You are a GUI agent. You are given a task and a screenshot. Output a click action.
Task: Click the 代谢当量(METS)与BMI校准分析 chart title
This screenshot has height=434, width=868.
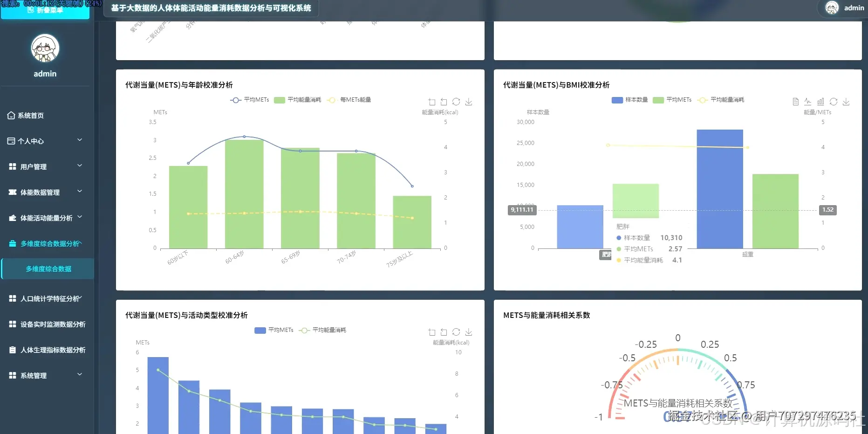pyautogui.click(x=556, y=85)
